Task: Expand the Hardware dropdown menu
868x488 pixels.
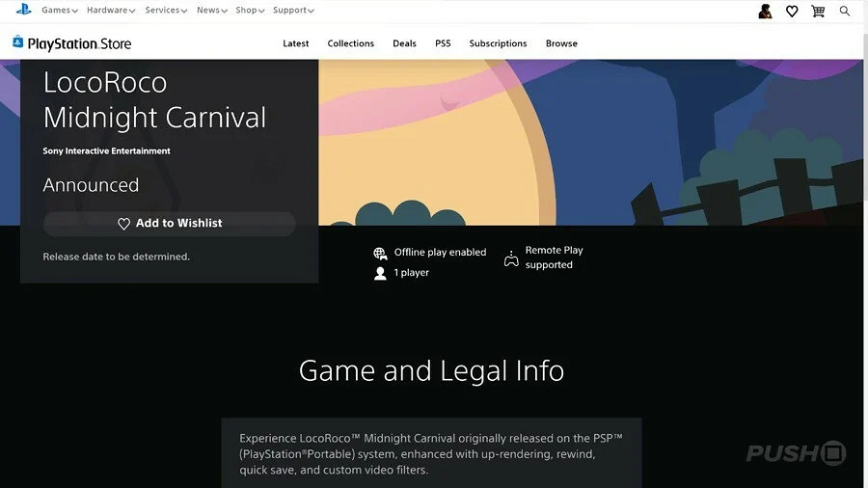Action: coord(110,11)
